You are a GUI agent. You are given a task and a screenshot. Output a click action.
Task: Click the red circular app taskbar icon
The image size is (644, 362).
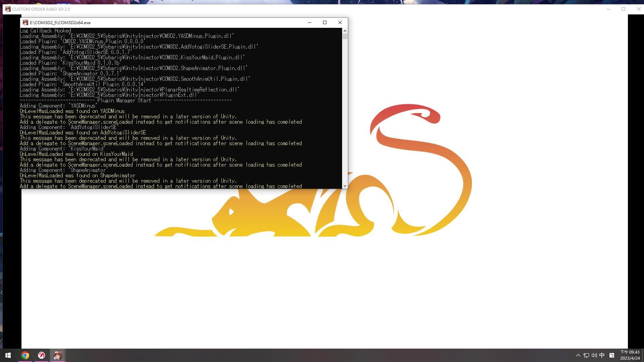(x=42, y=355)
